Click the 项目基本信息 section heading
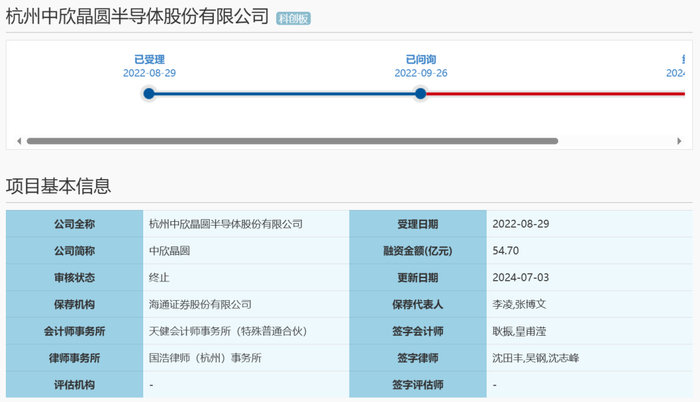 click(x=58, y=186)
